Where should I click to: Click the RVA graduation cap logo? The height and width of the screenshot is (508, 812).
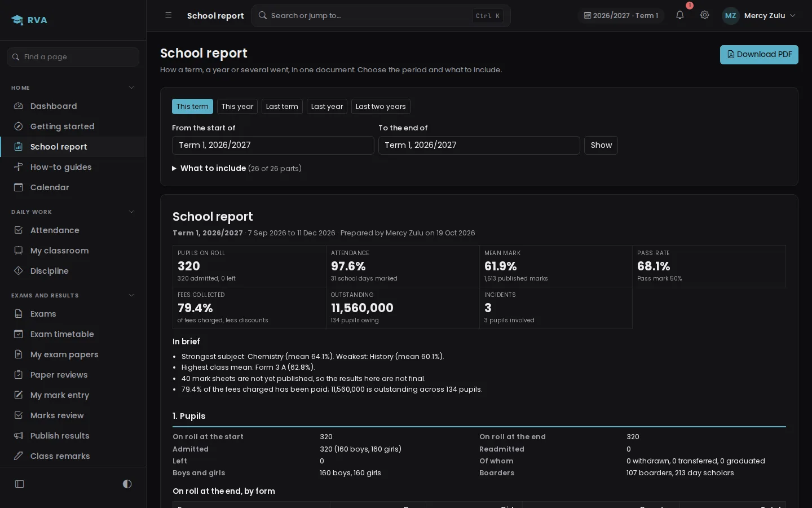(17, 20)
